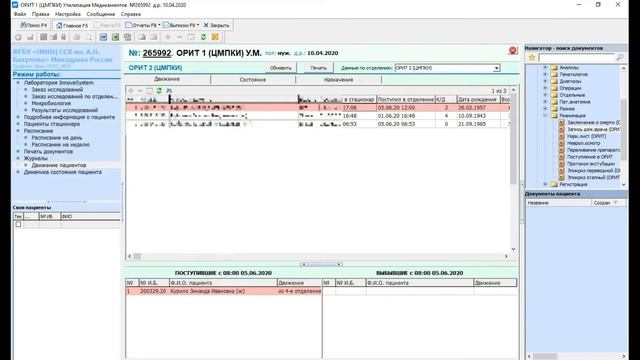Focus the Navigator document search field
Screen dimensions: 640x360
576,58
